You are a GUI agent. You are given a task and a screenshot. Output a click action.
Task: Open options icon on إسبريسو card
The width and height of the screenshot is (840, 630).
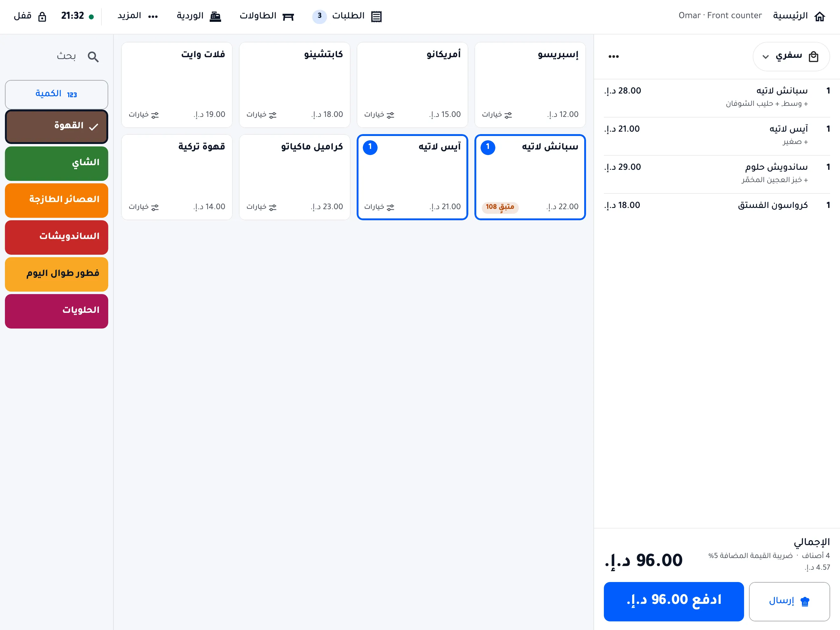tap(508, 115)
